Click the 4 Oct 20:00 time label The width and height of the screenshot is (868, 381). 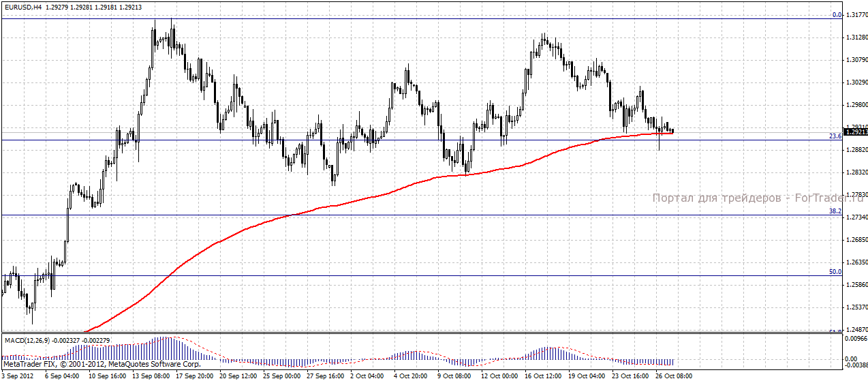click(412, 376)
